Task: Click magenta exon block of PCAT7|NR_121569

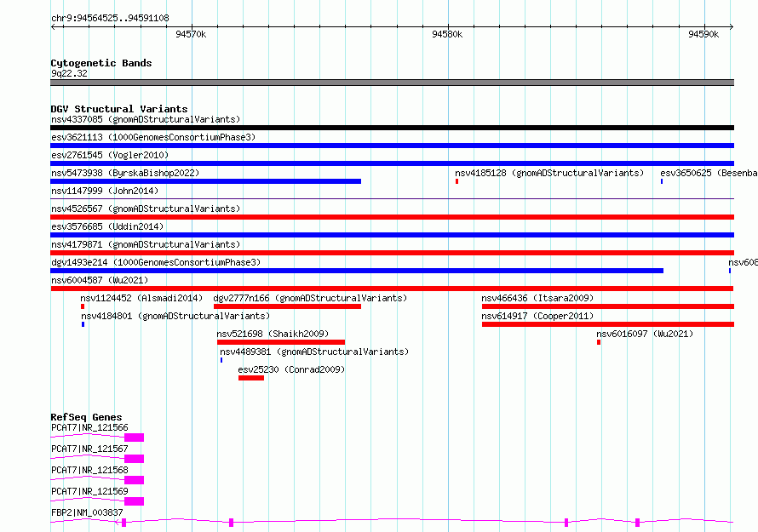Action: click(134, 501)
